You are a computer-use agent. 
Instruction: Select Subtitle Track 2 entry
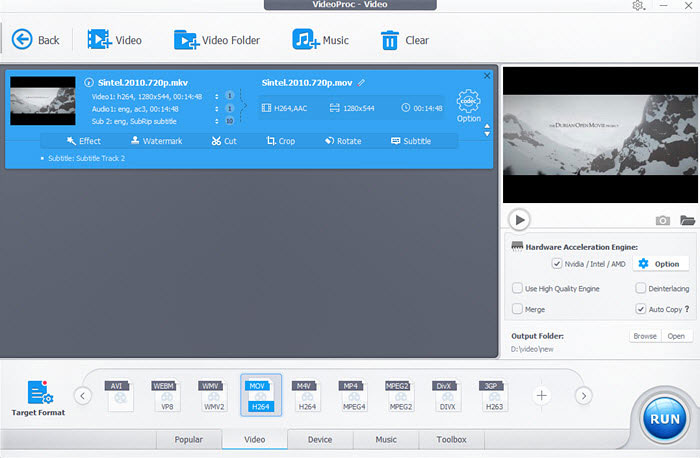click(86, 158)
